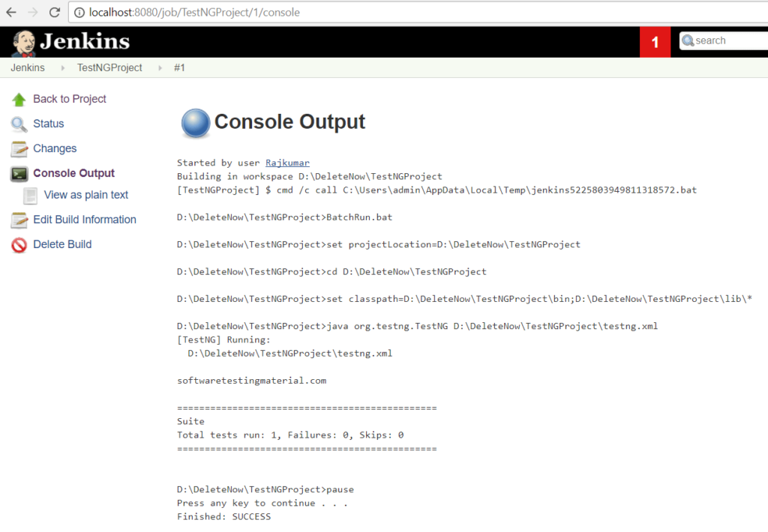The height and width of the screenshot is (532, 768).
Task: Select the Edit Build Information pencil icon
Action: (20, 220)
